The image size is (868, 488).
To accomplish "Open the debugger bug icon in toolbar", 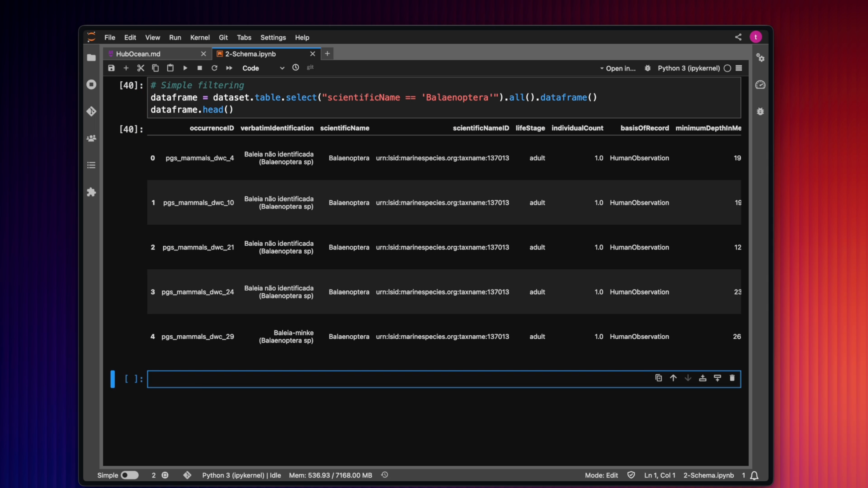I will (647, 68).
